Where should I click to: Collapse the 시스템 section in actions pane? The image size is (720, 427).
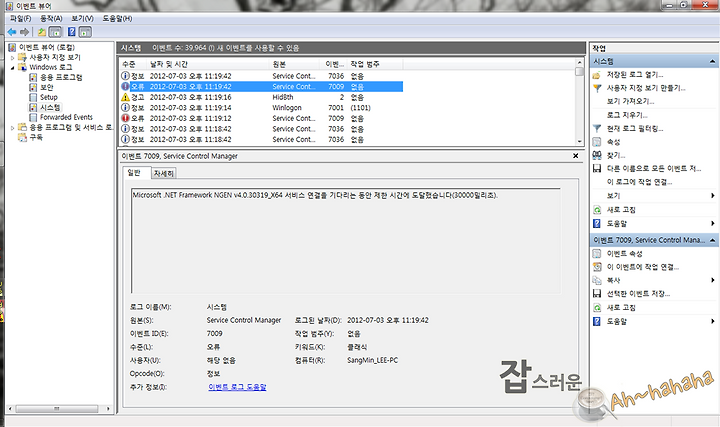[712, 62]
